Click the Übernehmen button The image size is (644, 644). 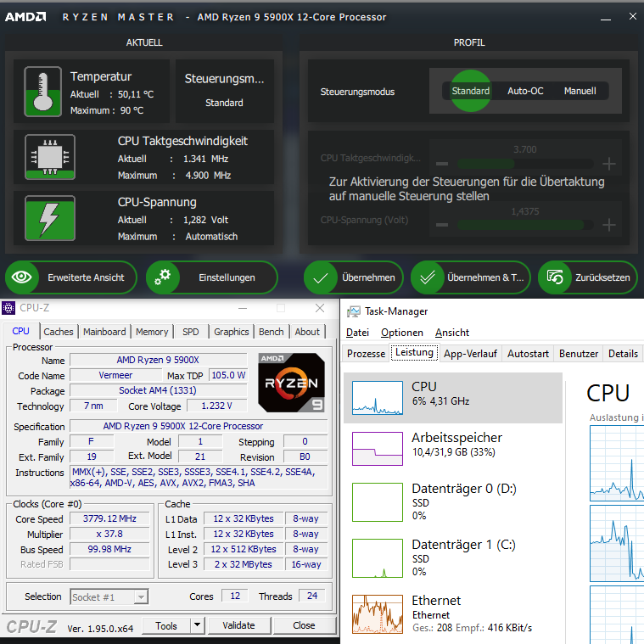[x=354, y=277]
